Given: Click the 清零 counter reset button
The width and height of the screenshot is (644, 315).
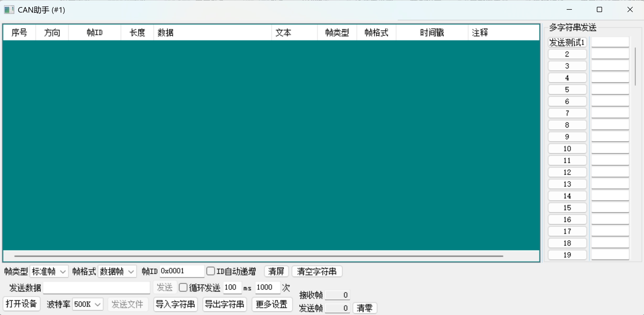Looking at the screenshot, I should coord(365,308).
